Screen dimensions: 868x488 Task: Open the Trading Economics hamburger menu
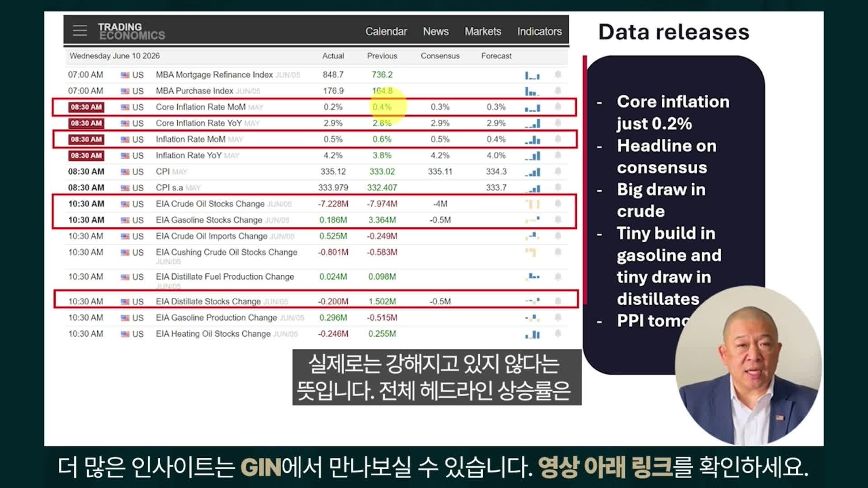[x=80, y=31]
